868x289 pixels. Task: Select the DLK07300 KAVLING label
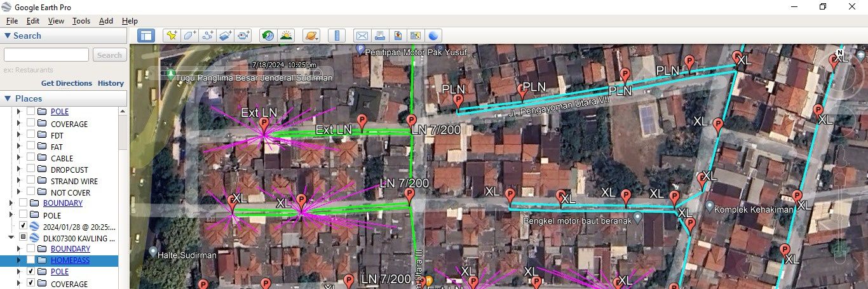click(x=80, y=238)
